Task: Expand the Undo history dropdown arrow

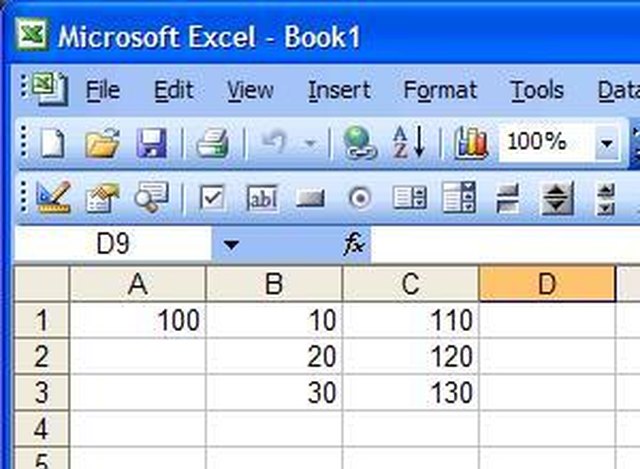Action: [310, 143]
